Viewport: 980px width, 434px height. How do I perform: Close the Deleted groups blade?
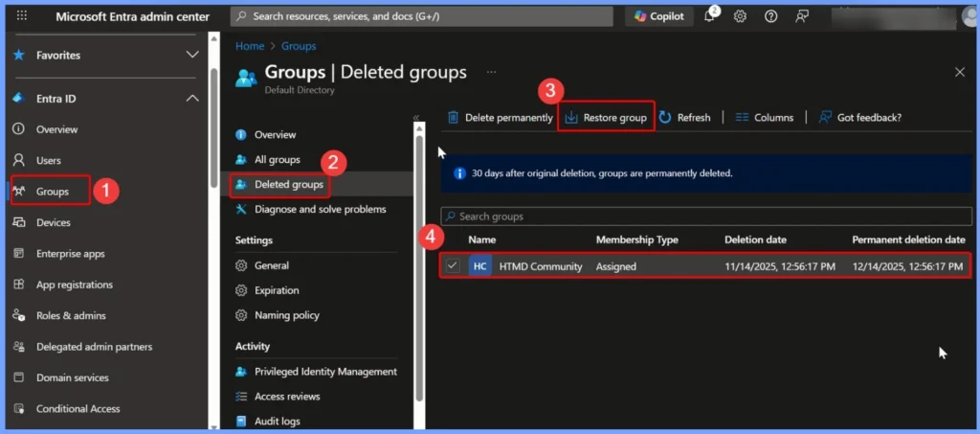[960, 72]
